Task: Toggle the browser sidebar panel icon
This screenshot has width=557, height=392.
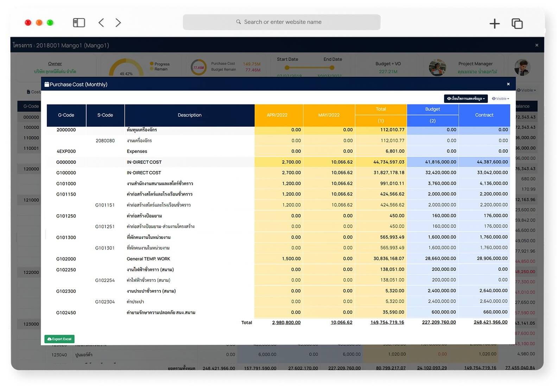Action: pyautogui.click(x=79, y=23)
